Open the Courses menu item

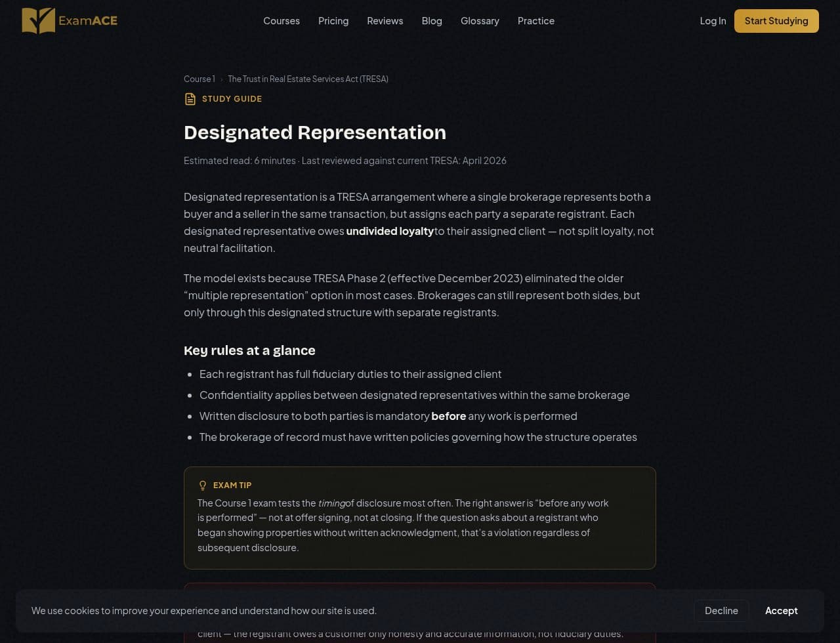(282, 21)
